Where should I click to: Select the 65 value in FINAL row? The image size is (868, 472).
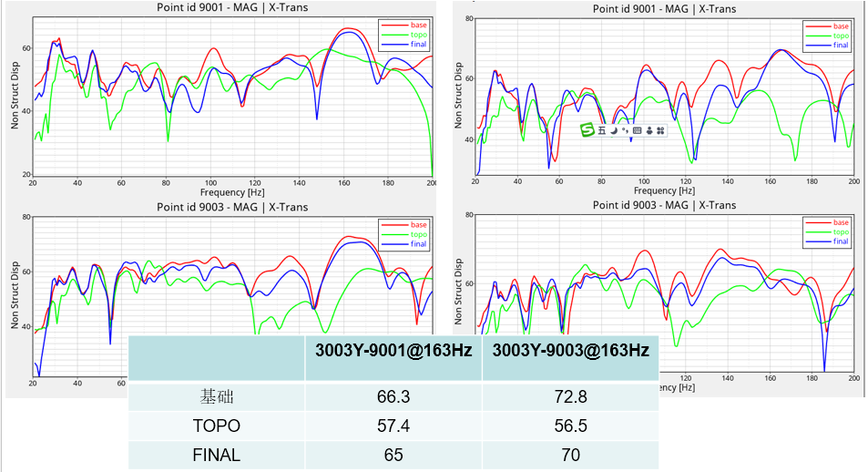[393, 455]
